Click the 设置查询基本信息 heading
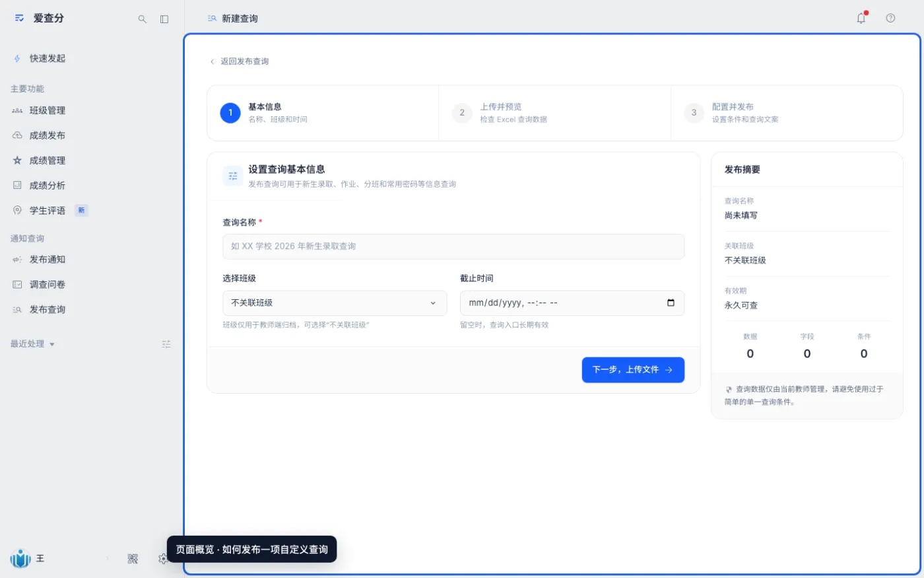The height and width of the screenshot is (578, 924). pos(286,170)
